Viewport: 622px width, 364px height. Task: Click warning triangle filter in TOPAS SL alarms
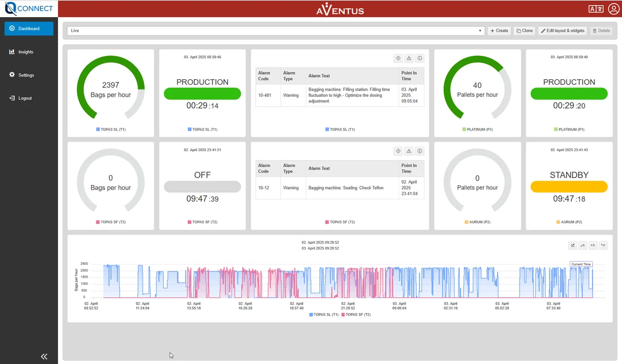coord(409,59)
